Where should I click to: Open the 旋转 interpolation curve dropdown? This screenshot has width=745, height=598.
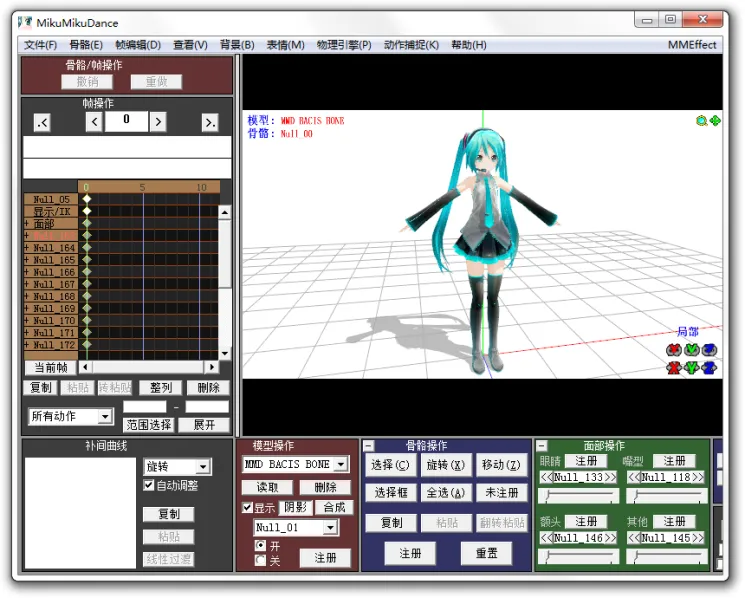tap(203, 467)
